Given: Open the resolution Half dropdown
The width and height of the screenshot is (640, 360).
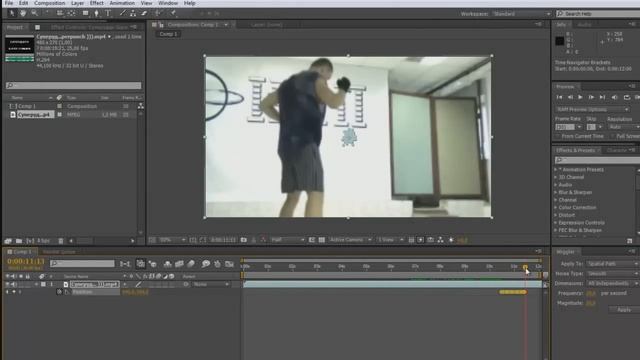Looking at the screenshot, I should 288,240.
